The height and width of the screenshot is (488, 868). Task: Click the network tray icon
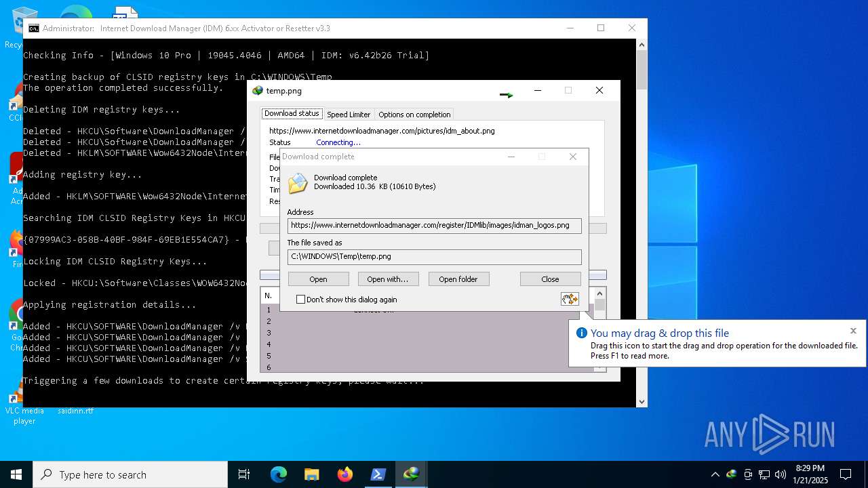(764, 474)
